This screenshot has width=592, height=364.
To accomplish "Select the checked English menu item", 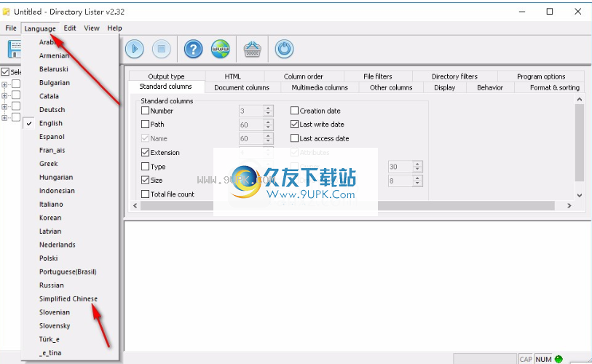I will (50, 124).
